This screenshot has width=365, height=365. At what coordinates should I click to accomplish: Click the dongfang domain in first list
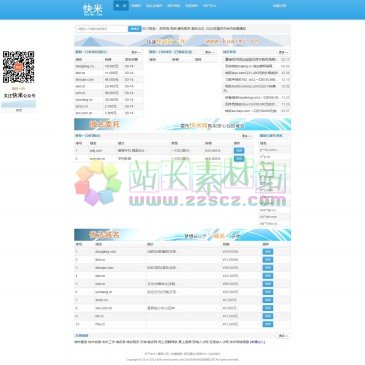pos(85,66)
